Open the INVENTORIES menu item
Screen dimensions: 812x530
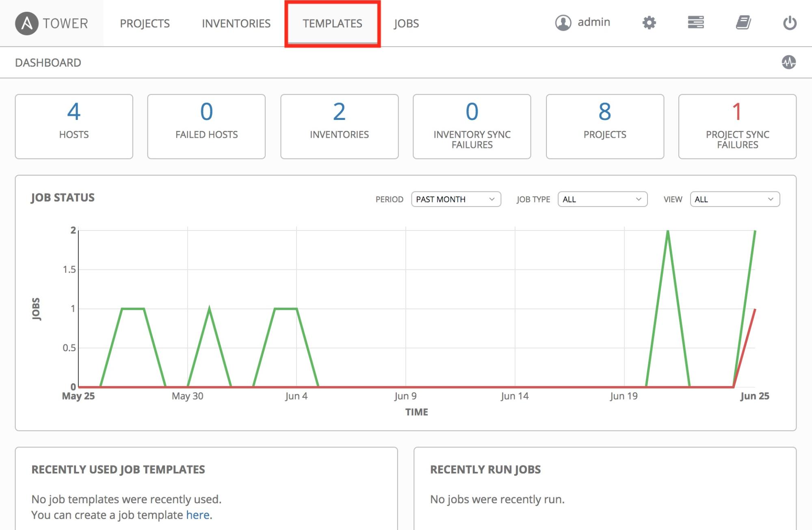point(236,24)
